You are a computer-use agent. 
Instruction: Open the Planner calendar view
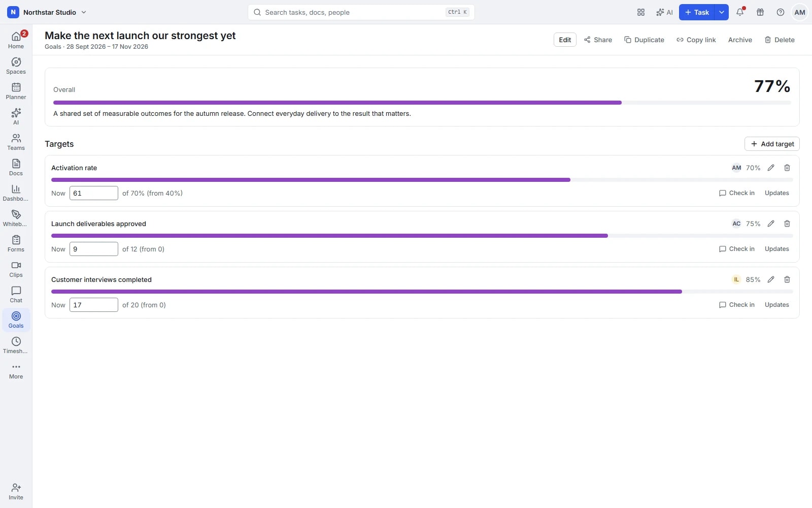click(x=16, y=91)
